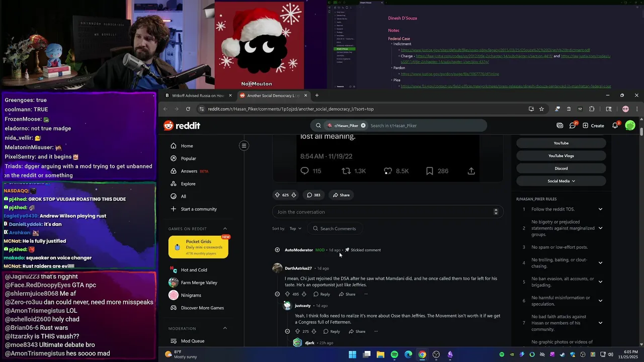Image resolution: width=644 pixels, height=362 pixels.
Task: Open the Reddit notifications bell
Action: [615, 125]
